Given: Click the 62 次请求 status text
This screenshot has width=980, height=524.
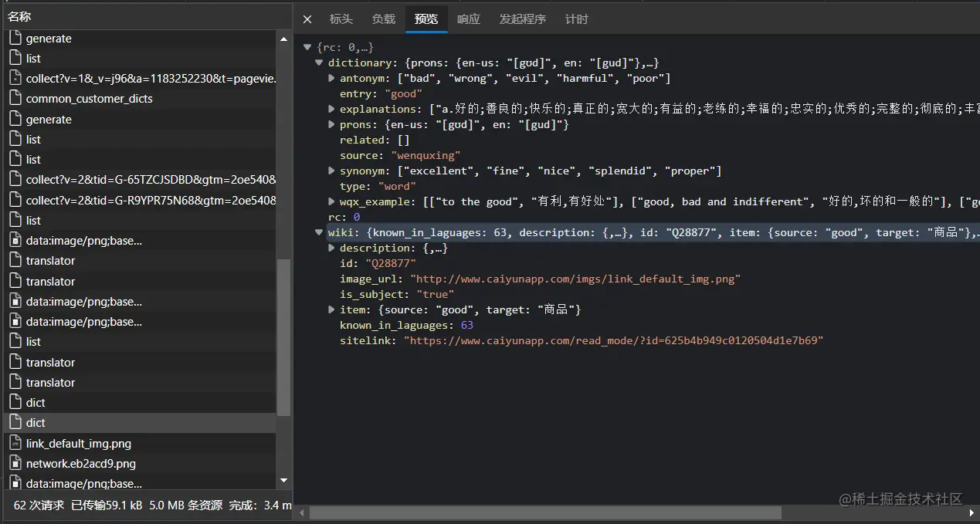Looking at the screenshot, I should [x=39, y=505].
